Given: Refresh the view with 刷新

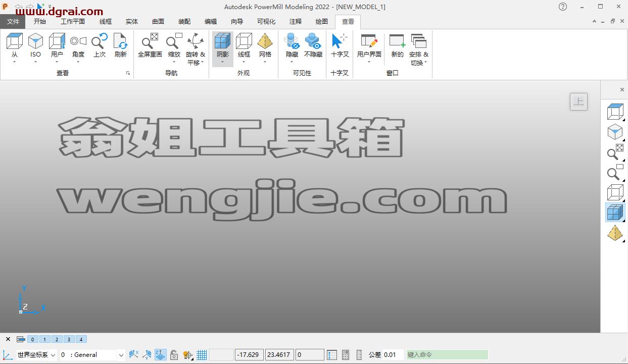Looking at the screenshot, I should [x=121, y=45].
